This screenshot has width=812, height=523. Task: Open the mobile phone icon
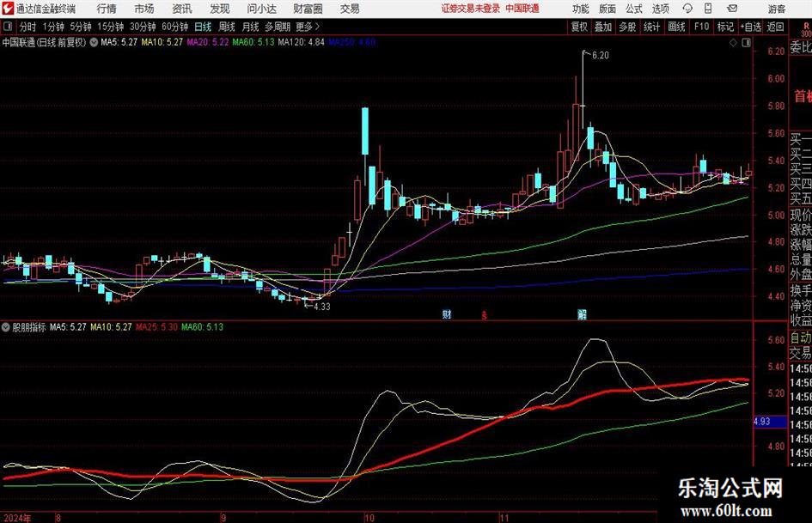point(708,9)
